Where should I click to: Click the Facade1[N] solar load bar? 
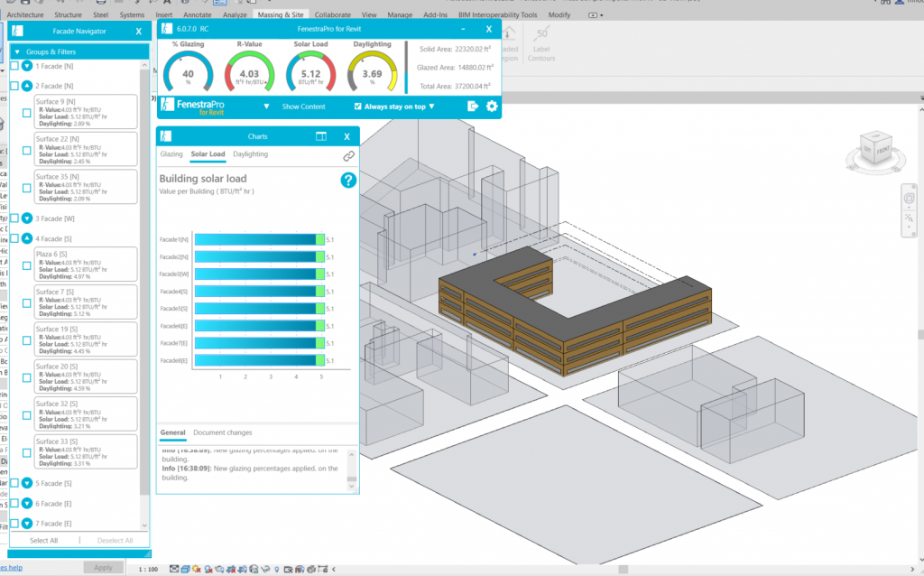coord(260,239)
